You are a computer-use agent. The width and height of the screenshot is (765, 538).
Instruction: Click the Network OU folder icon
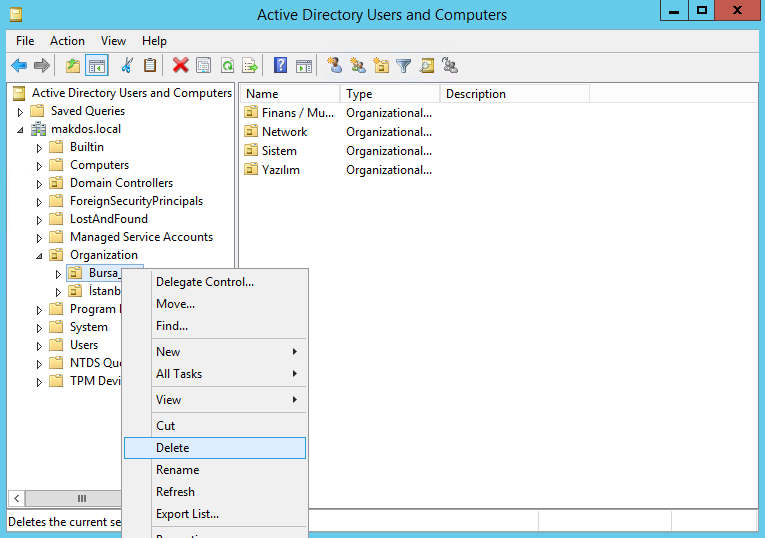251,132
